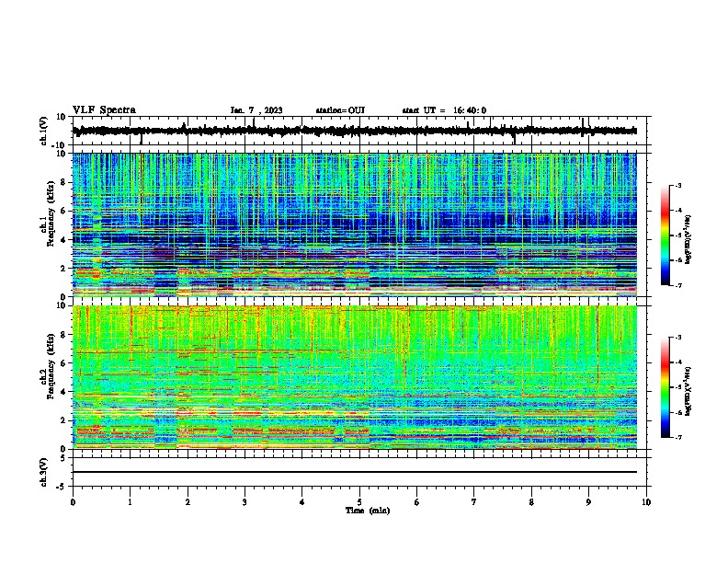The width and height of the screenshot is (728, 563).
Task: Select the "start UT = 16:40:0" text
Action: click(x=444, y=110)
